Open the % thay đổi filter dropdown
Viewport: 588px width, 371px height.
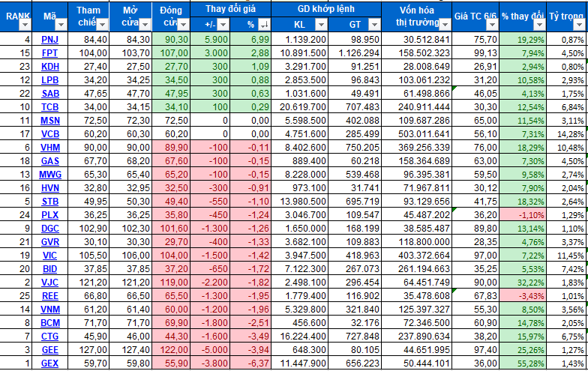[x=539, y=25]
